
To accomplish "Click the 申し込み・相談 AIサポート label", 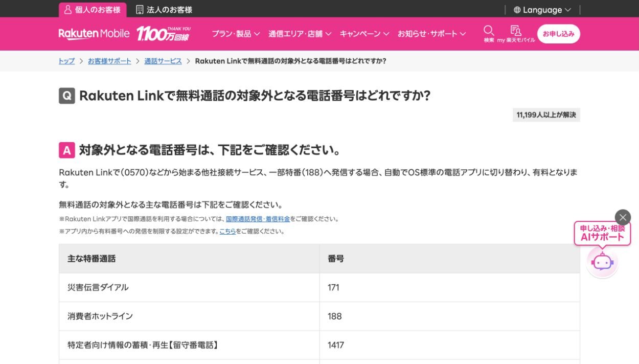I will point(602,233).
